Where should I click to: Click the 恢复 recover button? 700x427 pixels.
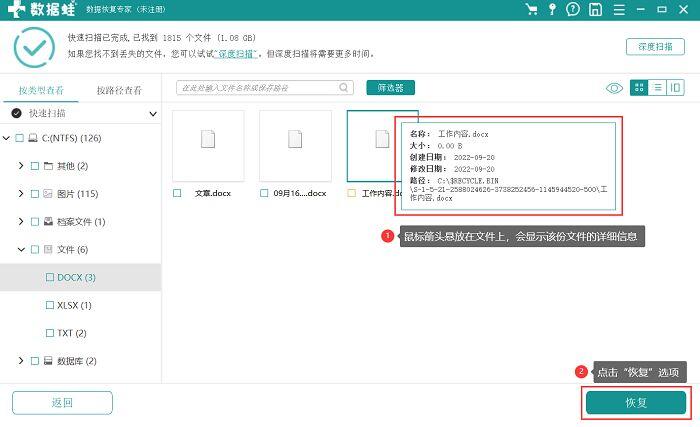pos(636,402)
